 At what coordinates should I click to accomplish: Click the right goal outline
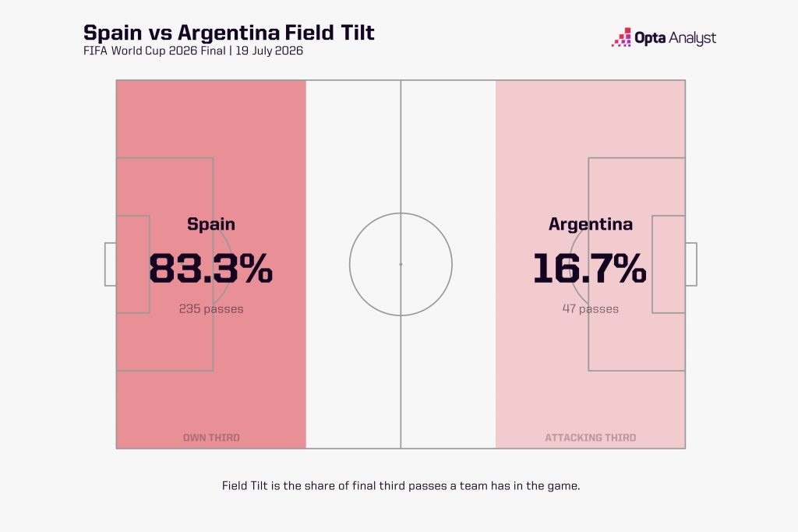pos(691,264)
